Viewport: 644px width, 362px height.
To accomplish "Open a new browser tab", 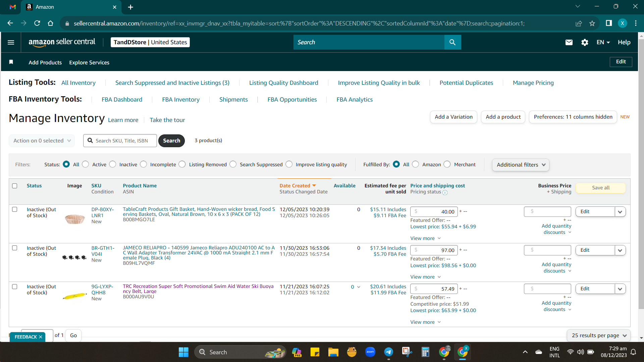I will (x=130, y=7).
